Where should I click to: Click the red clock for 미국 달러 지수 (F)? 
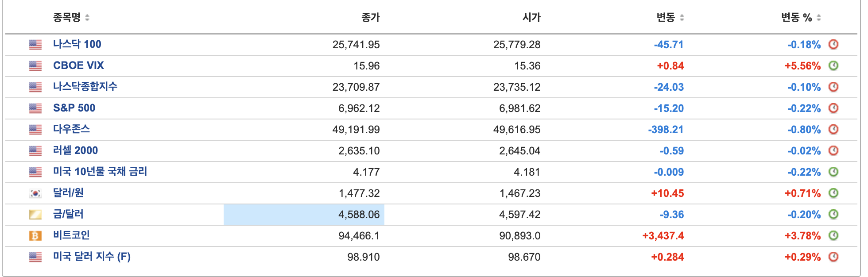coord(833,257)
